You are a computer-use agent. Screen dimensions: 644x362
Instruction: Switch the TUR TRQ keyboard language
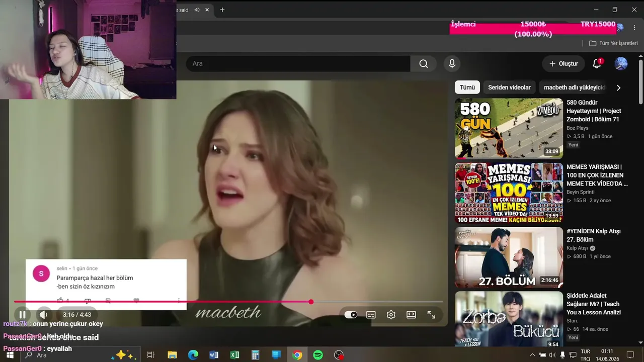pyautogui.click(x=586, y=355)
